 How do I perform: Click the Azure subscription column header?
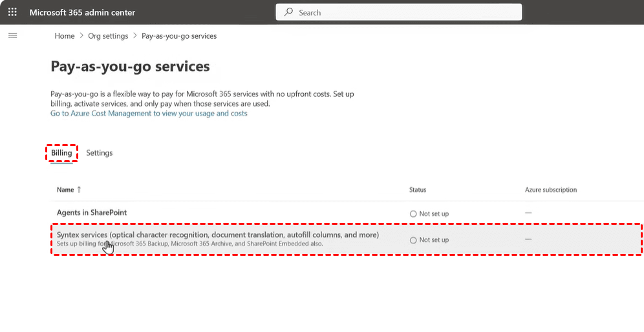tap(550, 190)
